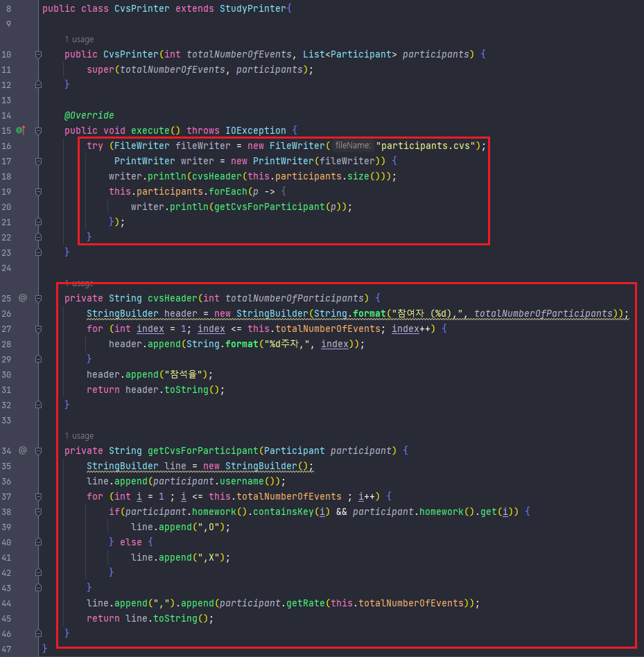Click the fold end marker on line 12

coord(39,85)
